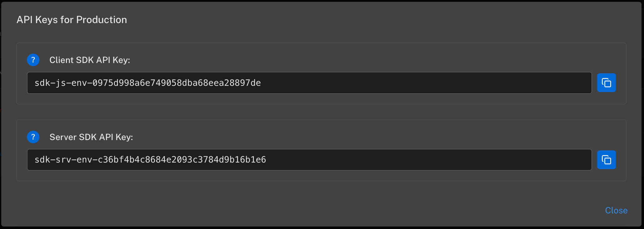Image resolution: width=644 pixels, height=229 pixels.
Task: Click inside the sdk-srv-env key text box
Action: [x=309, y=159]
